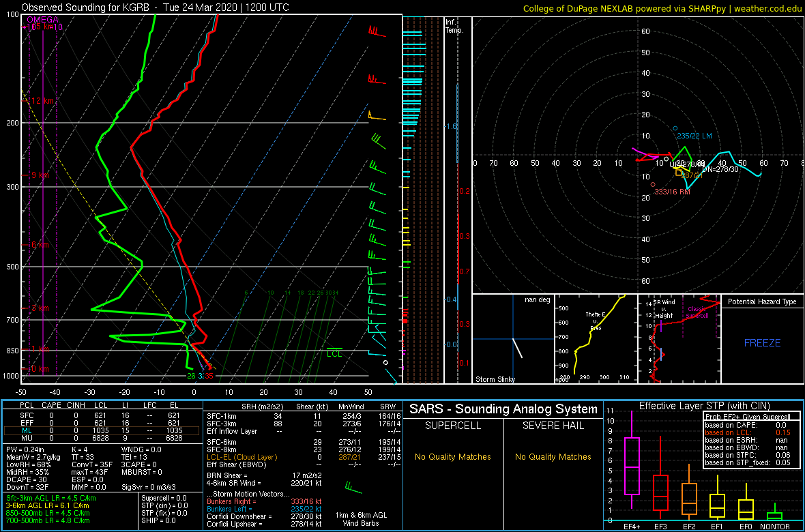Click the weather.cod.edu NEXLAB header text

click(662, 8)
